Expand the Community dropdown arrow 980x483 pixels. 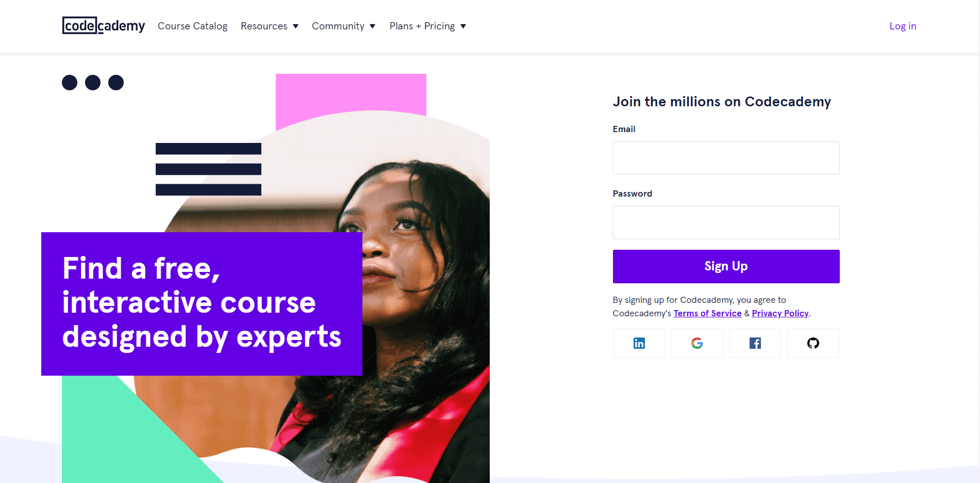[x=373, y=26]
